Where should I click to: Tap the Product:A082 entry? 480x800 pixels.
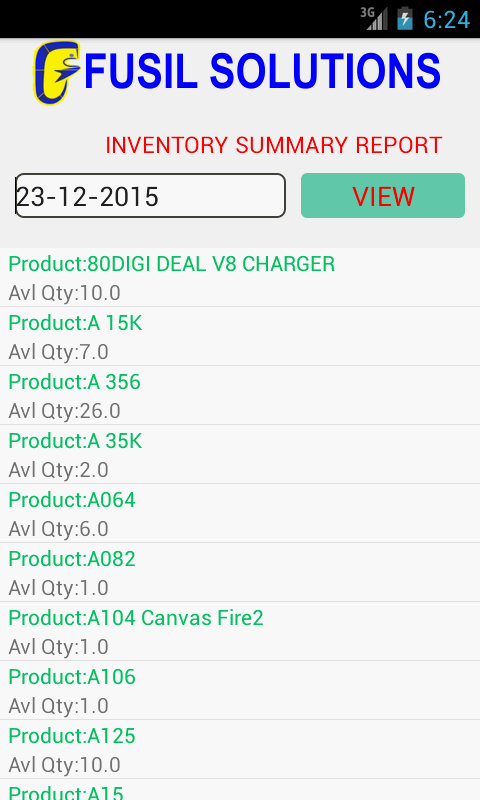240,572
